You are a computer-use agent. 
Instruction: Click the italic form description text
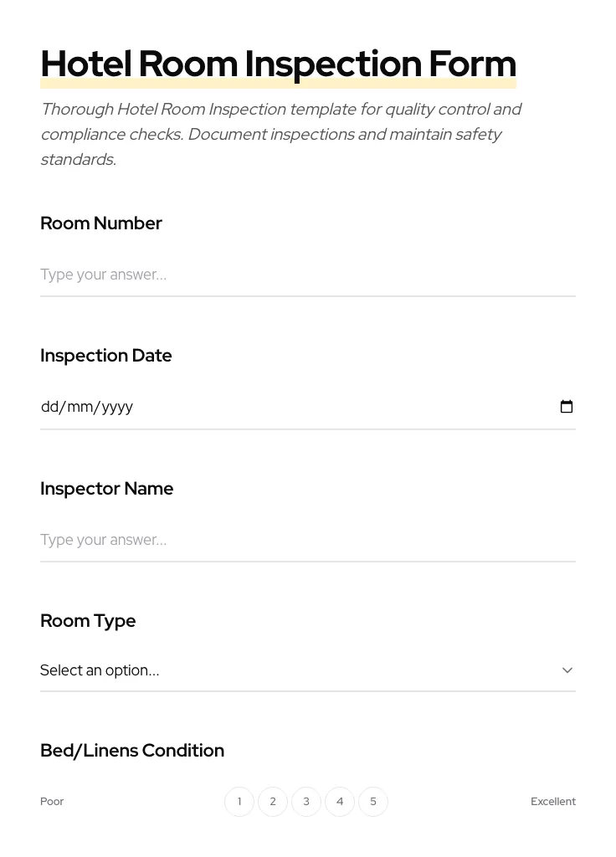pyautogui.click(x=281, y=134)
